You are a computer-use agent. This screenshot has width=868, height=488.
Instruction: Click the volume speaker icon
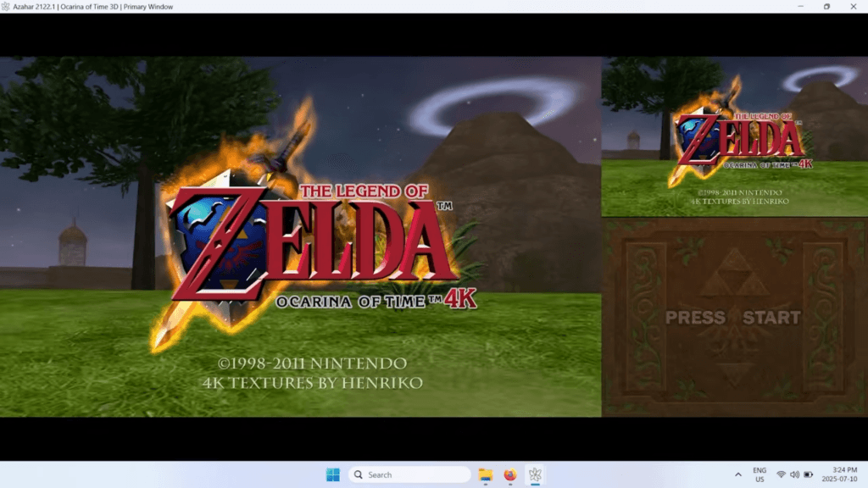coord(794,474)
